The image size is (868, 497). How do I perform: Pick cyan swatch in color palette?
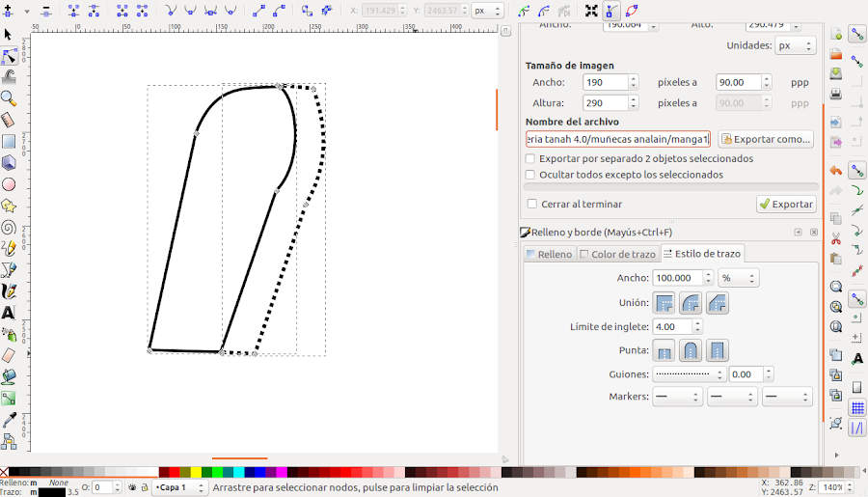click(x=238, y=472)
